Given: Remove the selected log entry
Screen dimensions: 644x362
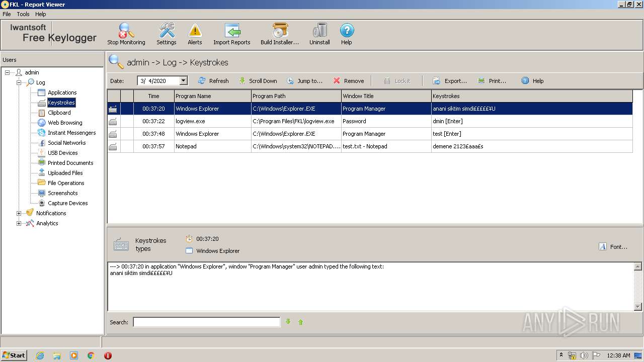Looking at the screenshot, I should coord(348,80).
